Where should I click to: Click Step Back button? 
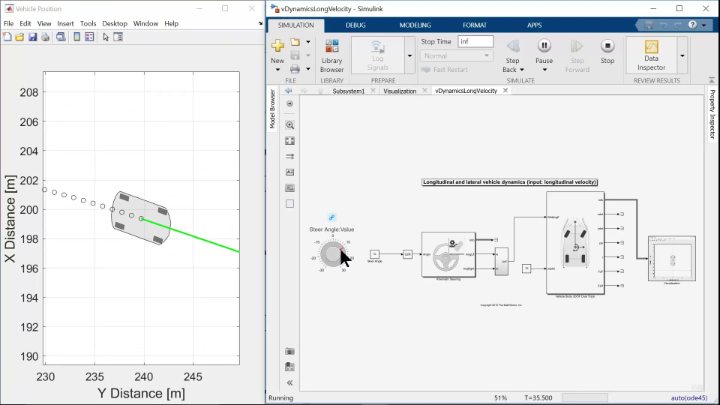tap(512, 51)
